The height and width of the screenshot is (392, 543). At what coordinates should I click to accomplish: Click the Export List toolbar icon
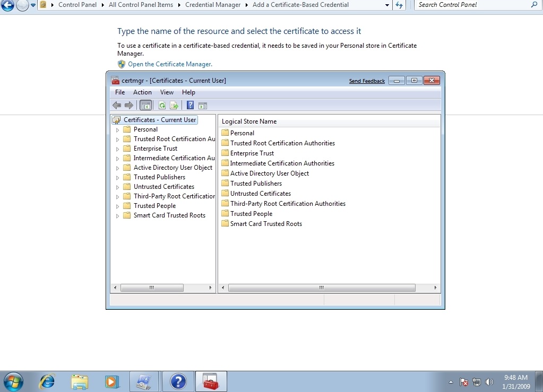(174, 105)
